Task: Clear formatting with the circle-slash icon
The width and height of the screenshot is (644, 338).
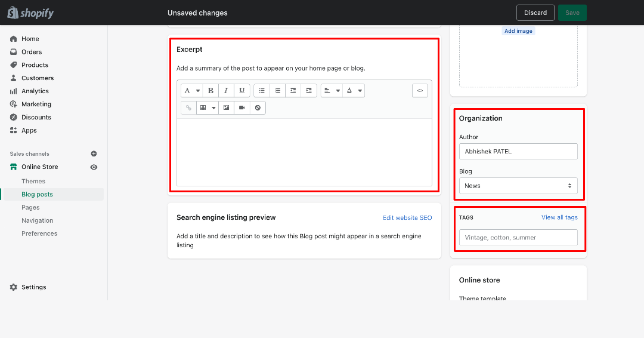Action: pos(258,107)
